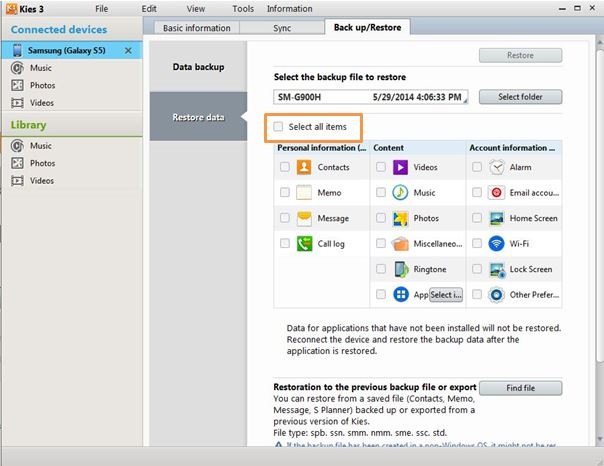Viewport: 604px width, 466px height.
Task: Tick the Memo checkbox
Action: [x=285, y=192]
